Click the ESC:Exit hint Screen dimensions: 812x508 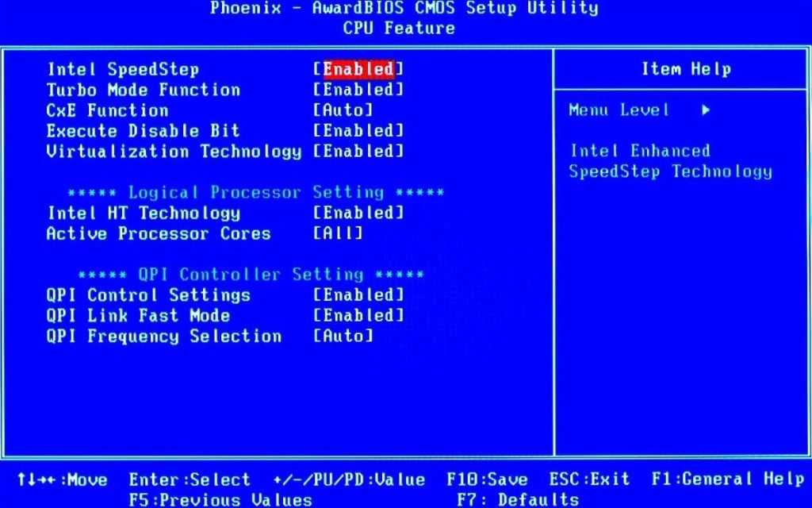click(589, 479)
